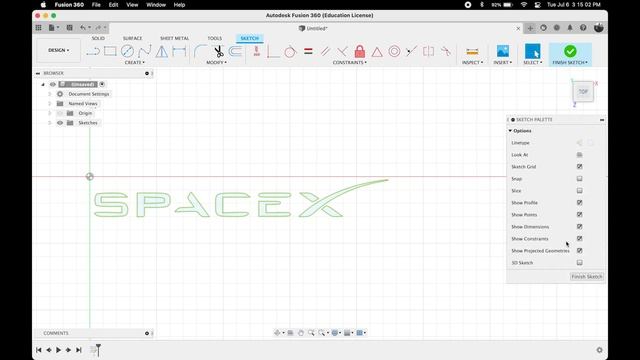Open the notifications bell
The image size is (640, 360).
pos(570,28)
